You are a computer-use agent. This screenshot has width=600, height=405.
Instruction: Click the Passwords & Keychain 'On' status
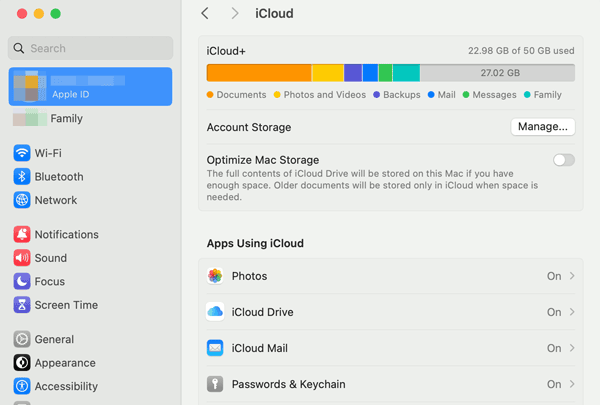[x=554, y=384]
